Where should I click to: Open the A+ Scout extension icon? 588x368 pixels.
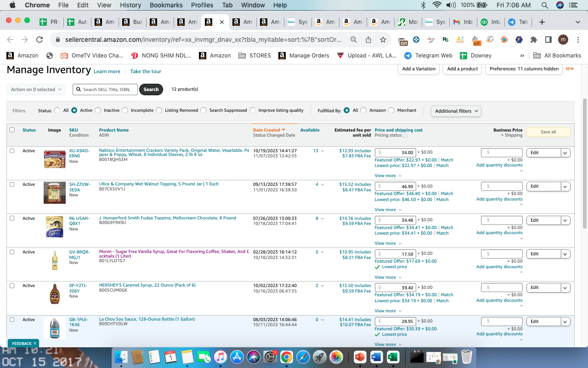460,40
